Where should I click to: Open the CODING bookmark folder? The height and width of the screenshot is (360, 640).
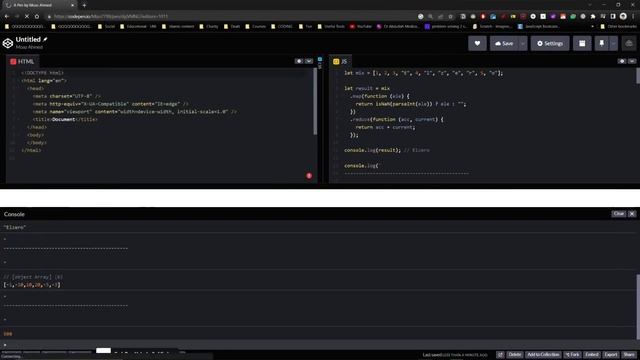pos(281,26)
